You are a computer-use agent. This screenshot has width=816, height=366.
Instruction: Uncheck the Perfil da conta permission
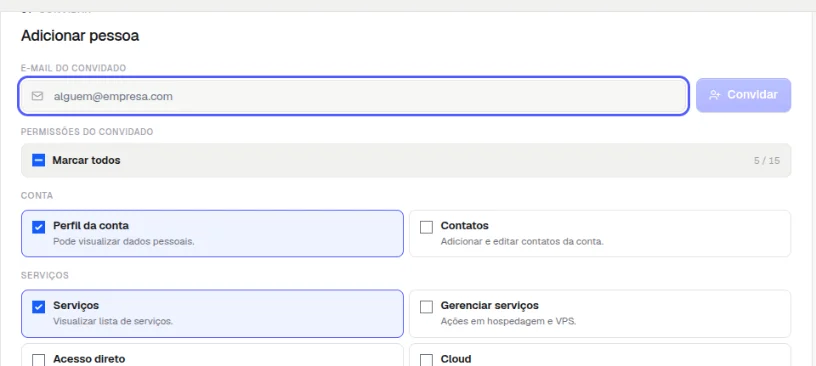(x=39, y=227)
